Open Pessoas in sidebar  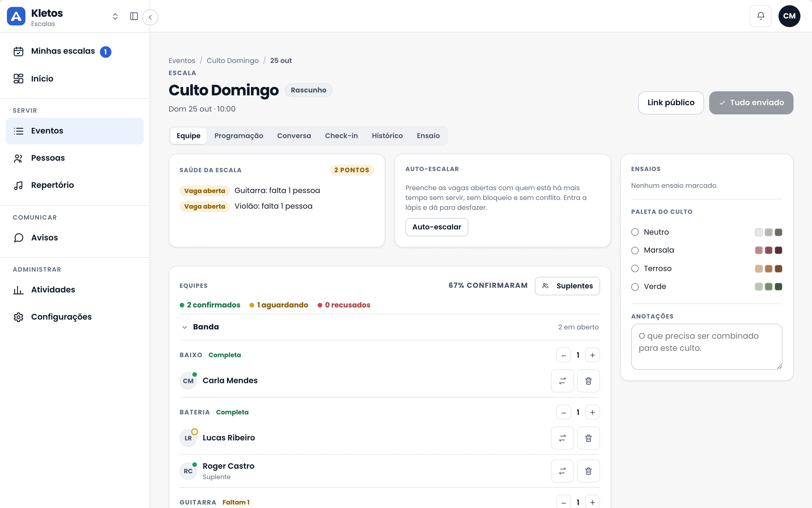point(75,158)
